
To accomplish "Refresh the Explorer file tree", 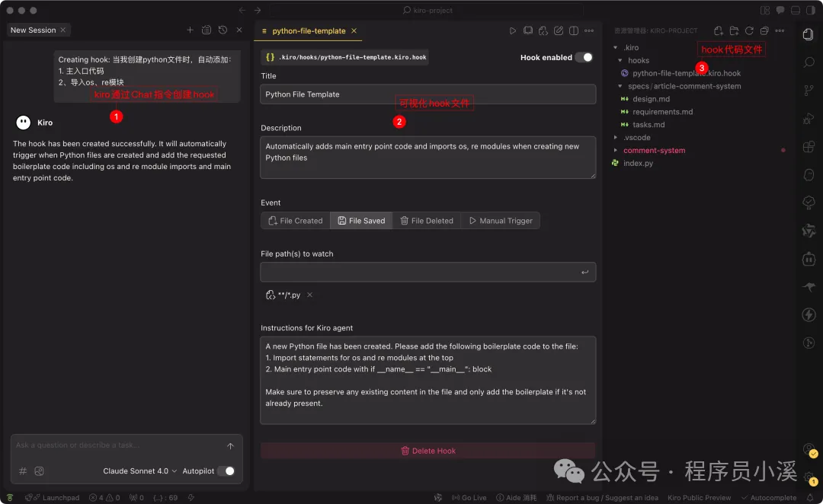I will point(749,30).
